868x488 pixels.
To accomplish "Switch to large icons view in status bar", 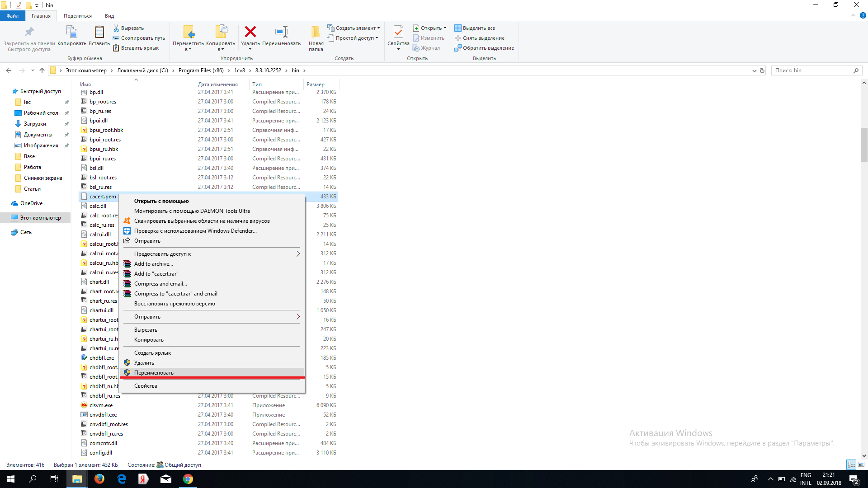I will (861, 465).
